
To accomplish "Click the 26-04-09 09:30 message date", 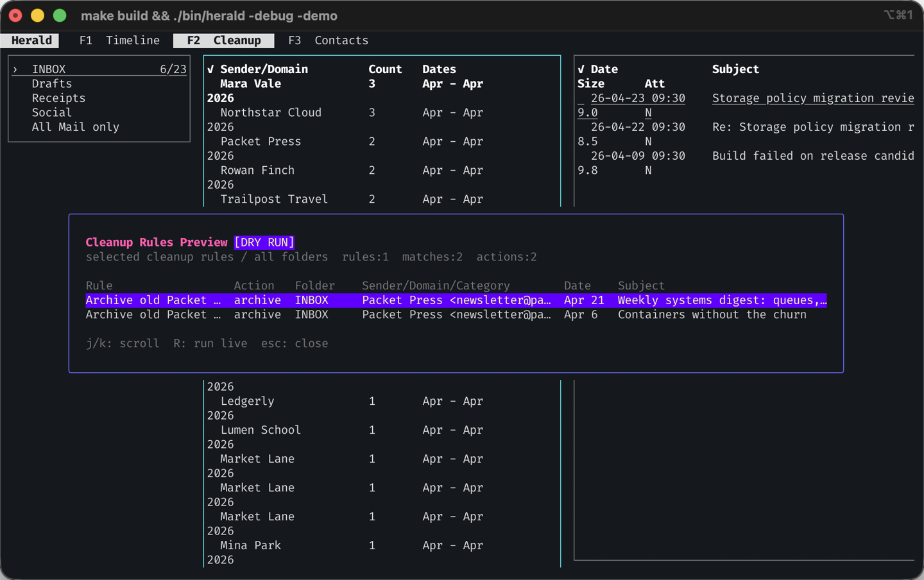I will (638, 156).
